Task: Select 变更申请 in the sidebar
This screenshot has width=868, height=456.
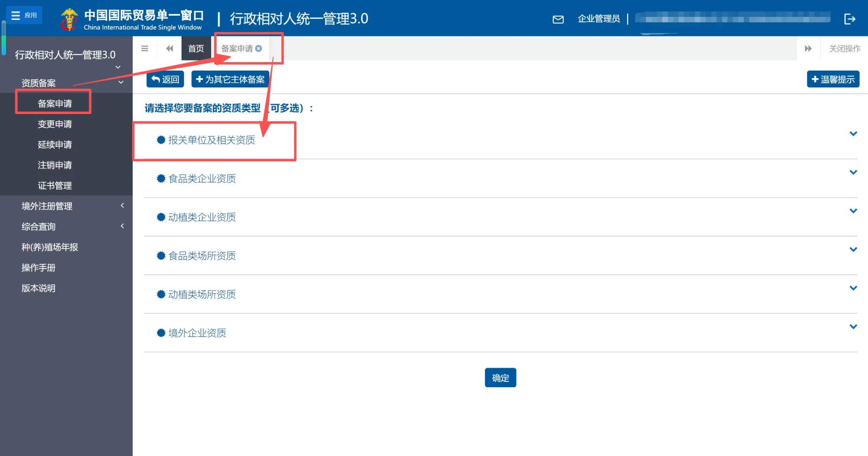Action: pyautogui.click(x=55, y=124)
